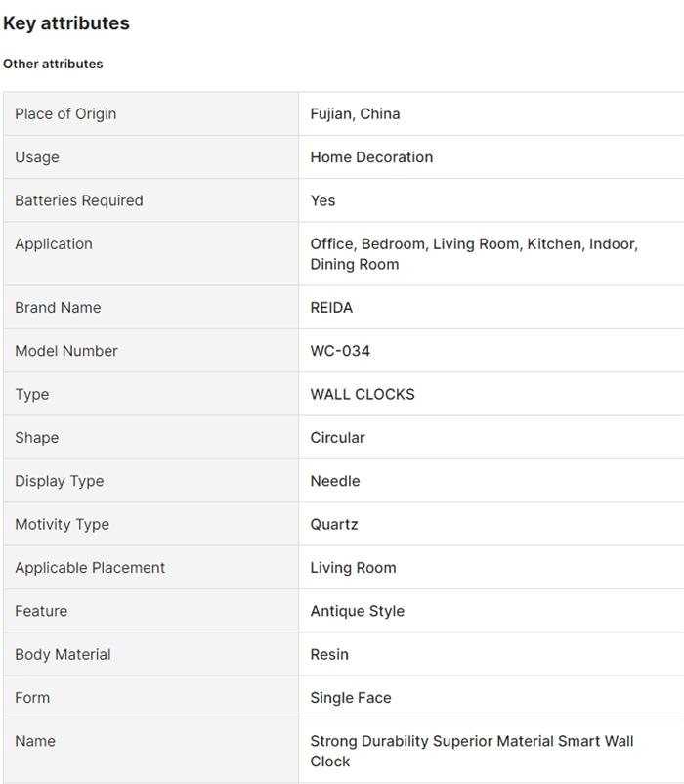Click the Brand Name label

tap(58, 307)
